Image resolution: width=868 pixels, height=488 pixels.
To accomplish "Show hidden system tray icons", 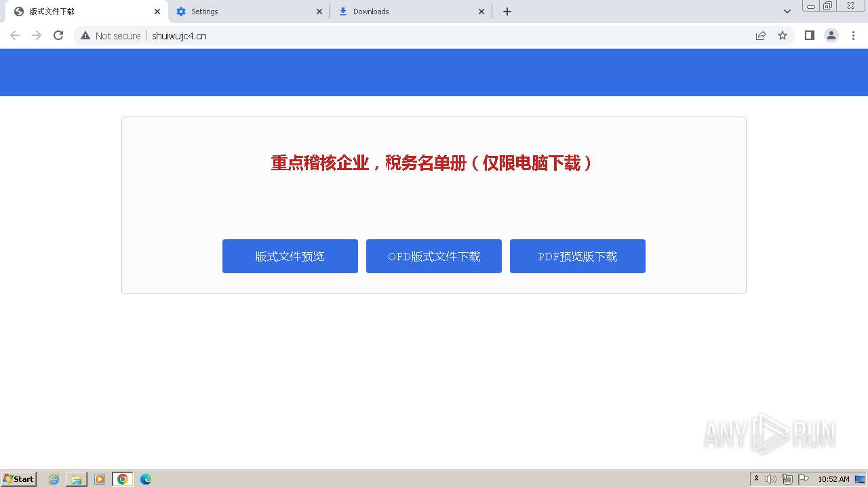I will (x=757, y=479).
